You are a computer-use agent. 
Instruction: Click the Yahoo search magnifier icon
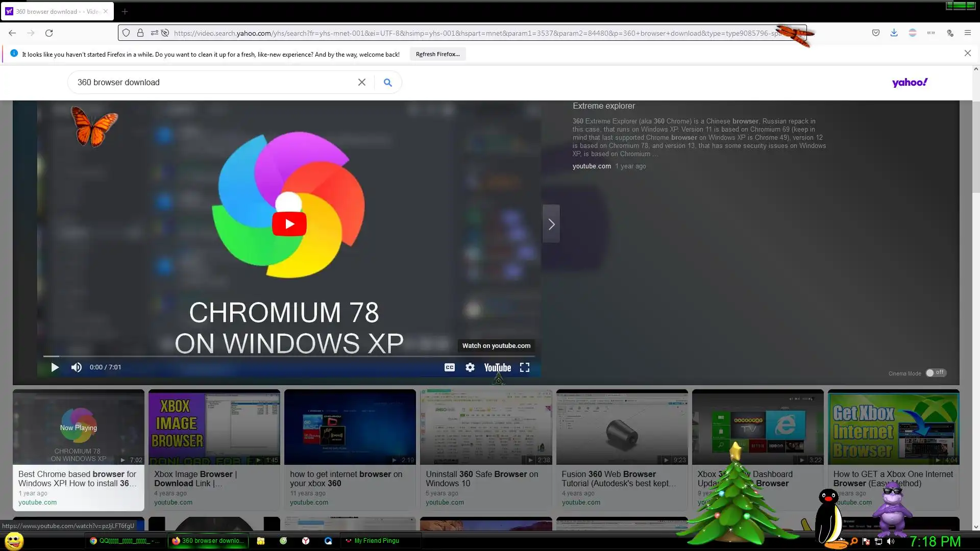[x=388, y=83]
